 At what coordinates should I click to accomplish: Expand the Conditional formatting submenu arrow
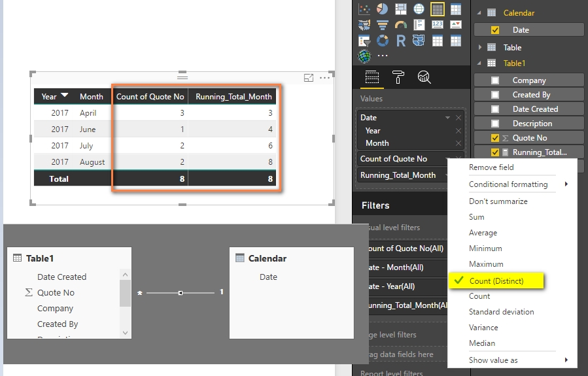point(566,184)
